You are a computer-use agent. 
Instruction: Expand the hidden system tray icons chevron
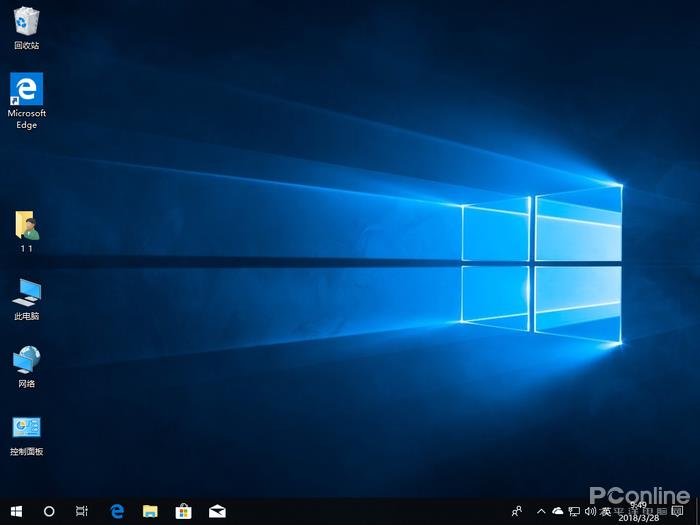tap(542, 511)
